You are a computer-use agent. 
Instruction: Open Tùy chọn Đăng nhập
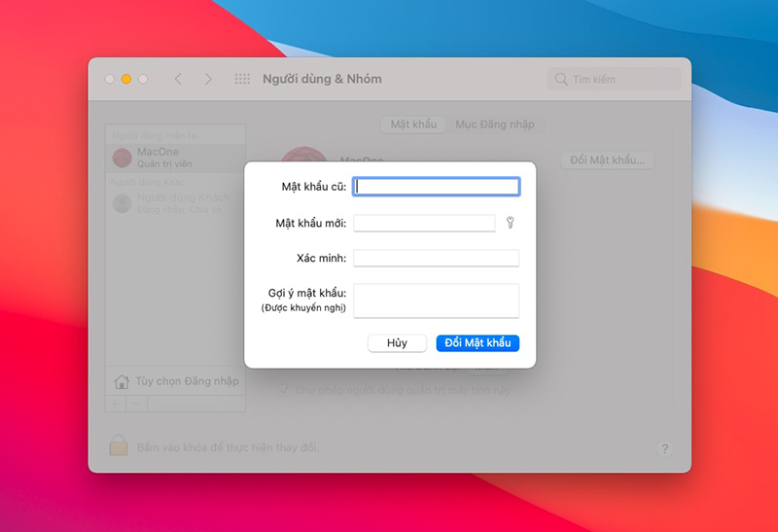click(176, 381)
